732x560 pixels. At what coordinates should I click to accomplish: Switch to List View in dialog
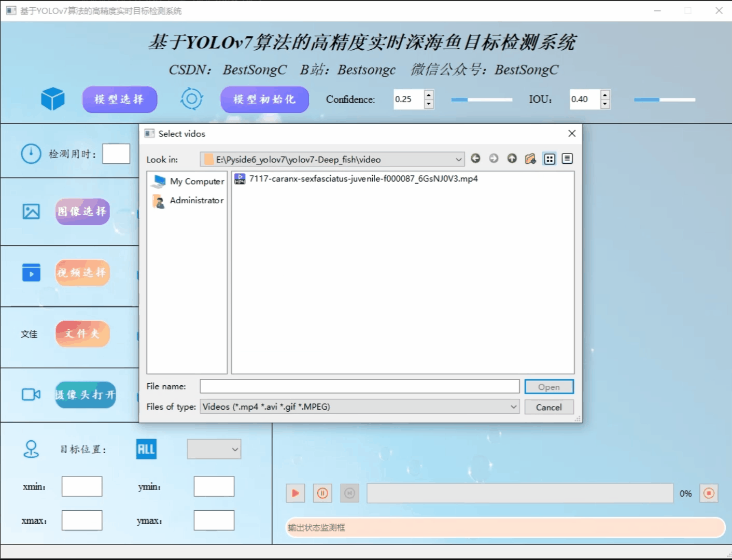click(550, 159)
